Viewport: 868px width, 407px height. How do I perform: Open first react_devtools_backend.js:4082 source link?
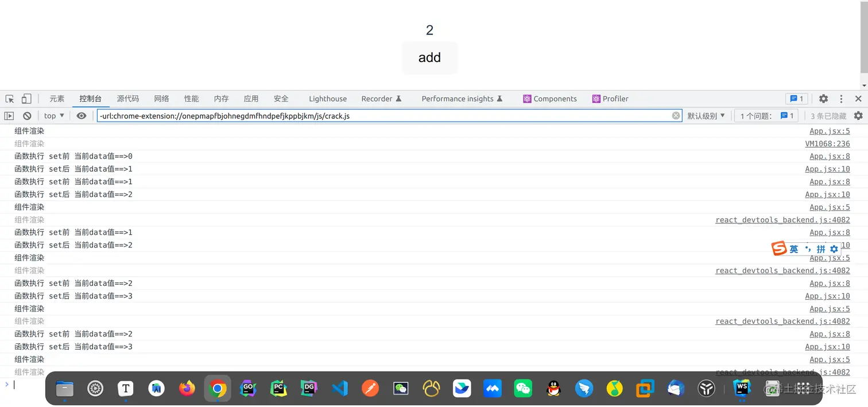tap(782, 220)
